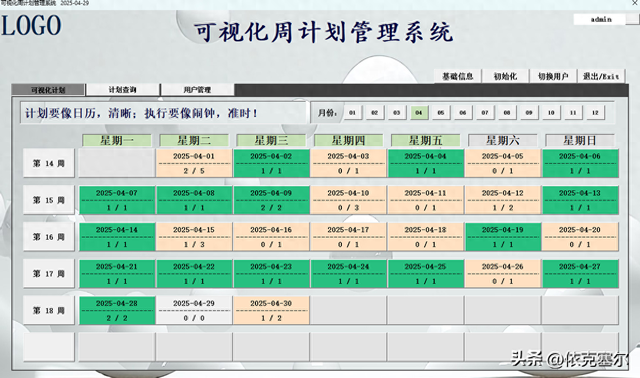Click the 星期二 column header
This screenshot has height=378, width=640.
tap(194, 140)
